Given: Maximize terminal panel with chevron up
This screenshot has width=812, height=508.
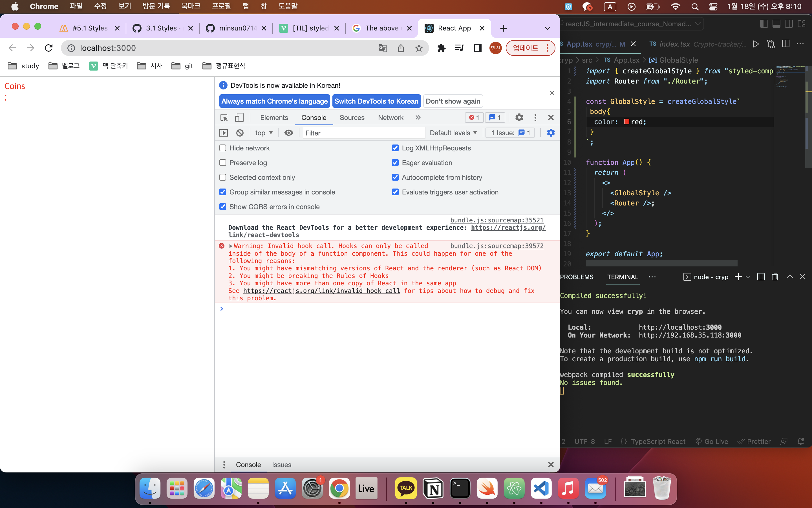Looking at the screenshot, I should (x=790, y=277).
